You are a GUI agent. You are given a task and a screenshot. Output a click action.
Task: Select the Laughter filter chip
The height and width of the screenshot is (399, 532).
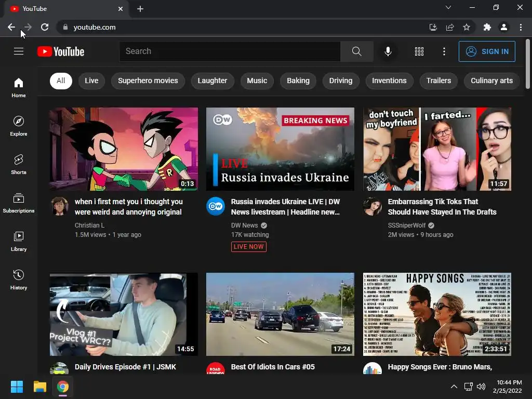coord(212,81)
